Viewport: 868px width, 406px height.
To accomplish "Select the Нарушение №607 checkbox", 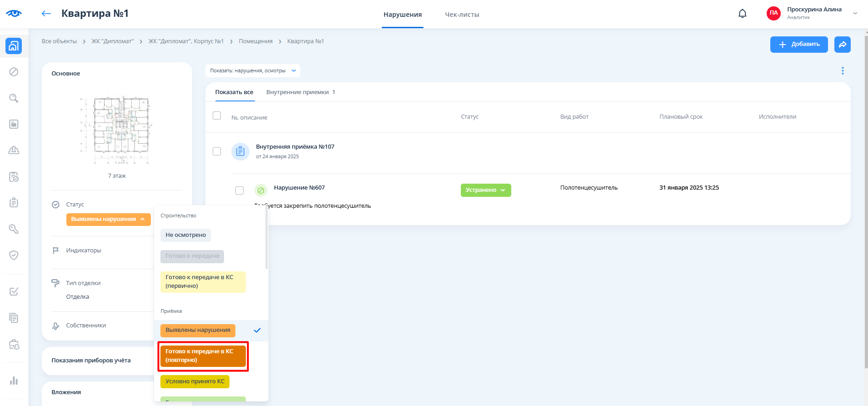I will point(239,190).
